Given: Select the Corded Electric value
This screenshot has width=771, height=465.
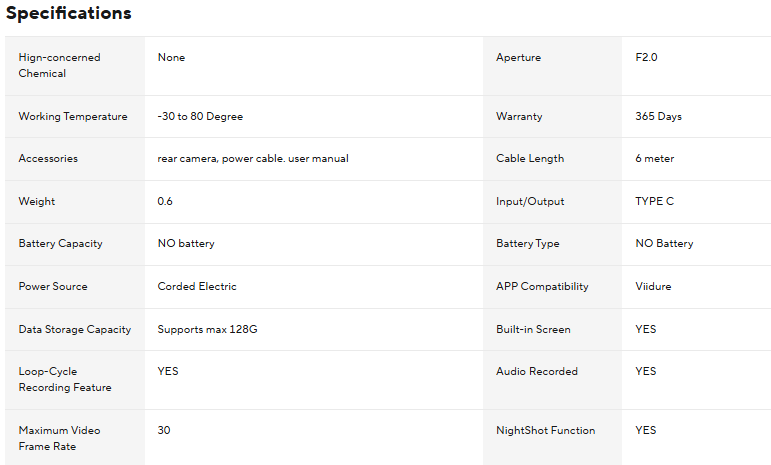Looking at the screenshot, I should coord(197,287).
